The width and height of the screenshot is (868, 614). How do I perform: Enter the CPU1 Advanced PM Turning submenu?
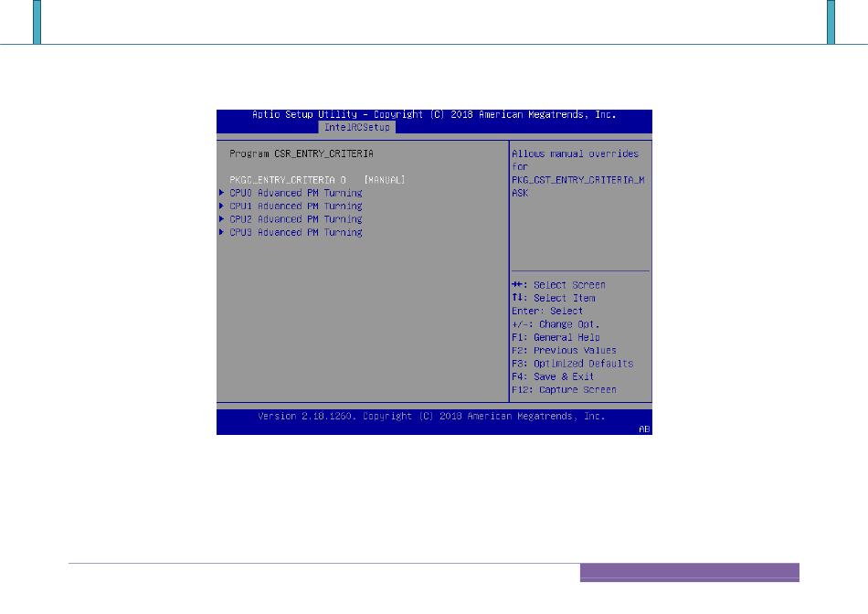click(x=295, y=206)
